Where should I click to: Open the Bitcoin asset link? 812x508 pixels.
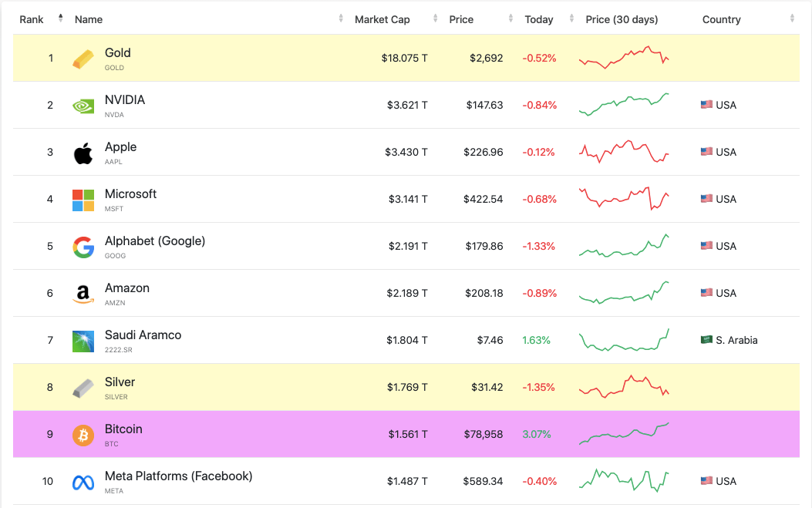click(123, 429)
